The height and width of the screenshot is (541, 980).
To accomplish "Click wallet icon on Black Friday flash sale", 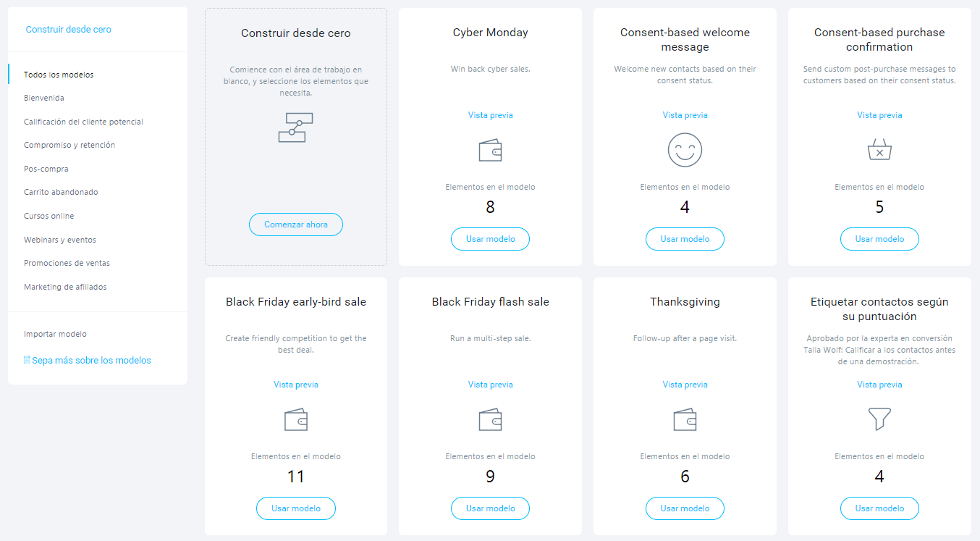I will coord(490,420).
